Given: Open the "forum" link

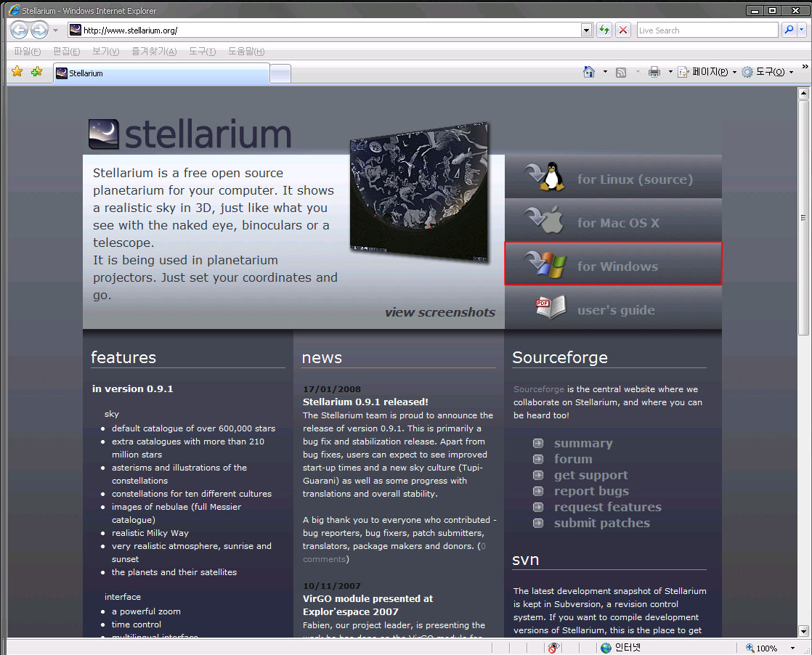Looking at the screenshot, I should pos(573,459).
